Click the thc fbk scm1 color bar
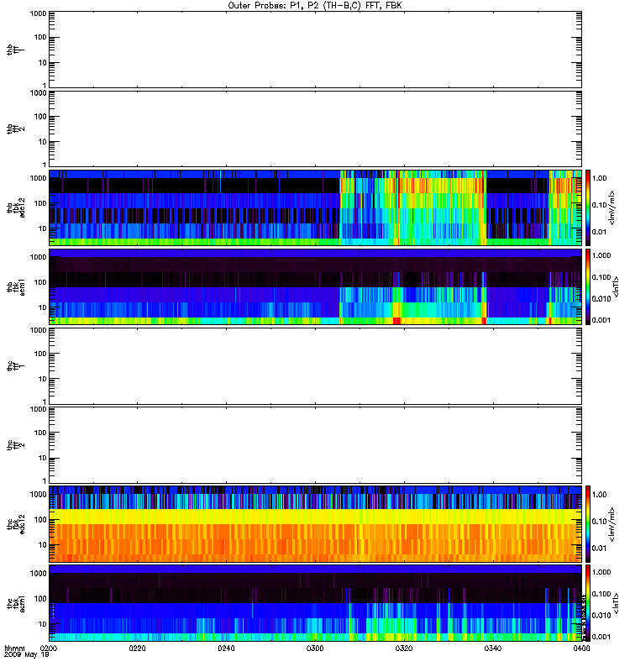The width and height of the screenshot is (630, 672). tap(588, 603)
